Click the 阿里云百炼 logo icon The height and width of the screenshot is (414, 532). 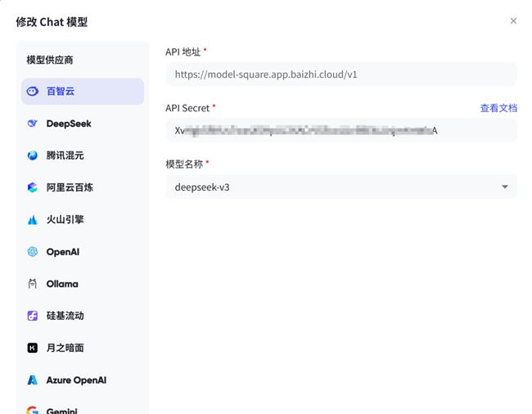32,187
